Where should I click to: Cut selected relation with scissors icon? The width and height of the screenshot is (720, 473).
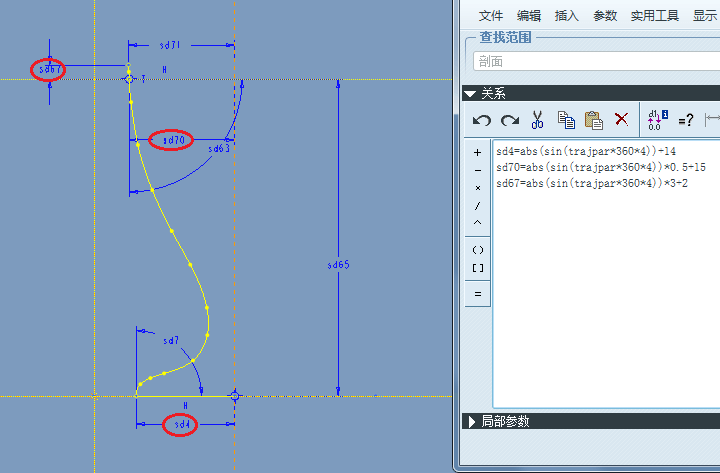(x=537, y=120)
